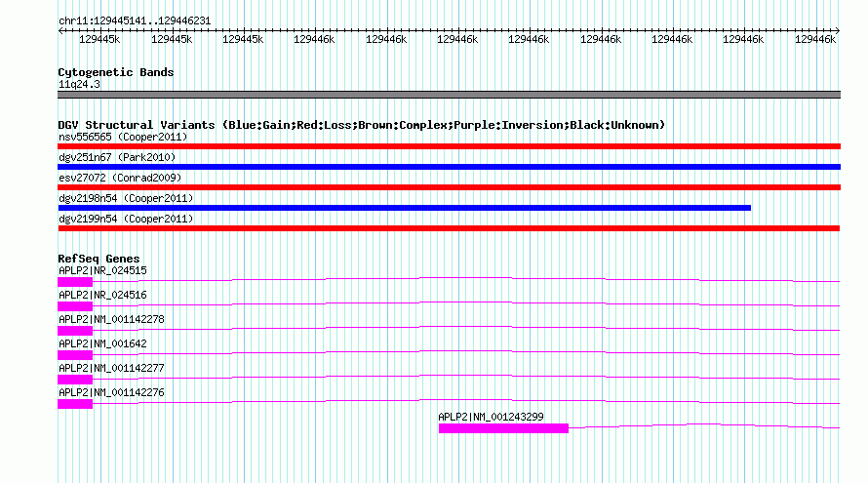Click the dgv2198n54 (Cooper2011) label
This screenshot has width=868, height=483.
126,198
